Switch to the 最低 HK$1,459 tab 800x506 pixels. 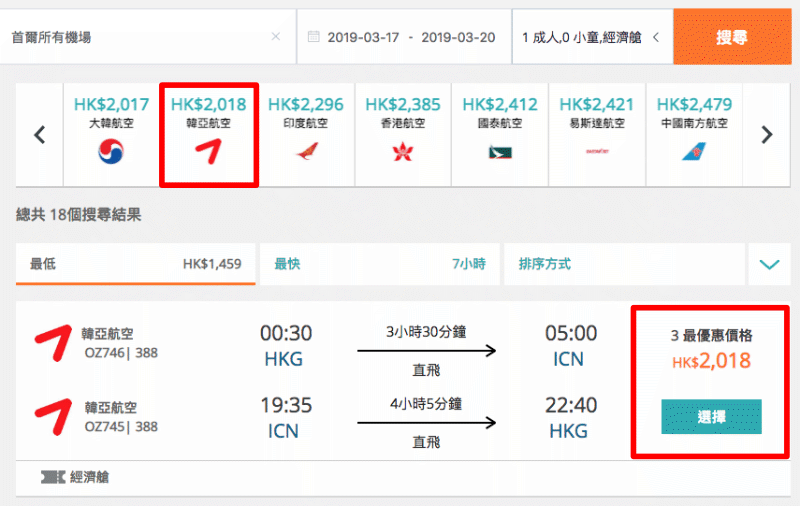[x=136, y=264]
